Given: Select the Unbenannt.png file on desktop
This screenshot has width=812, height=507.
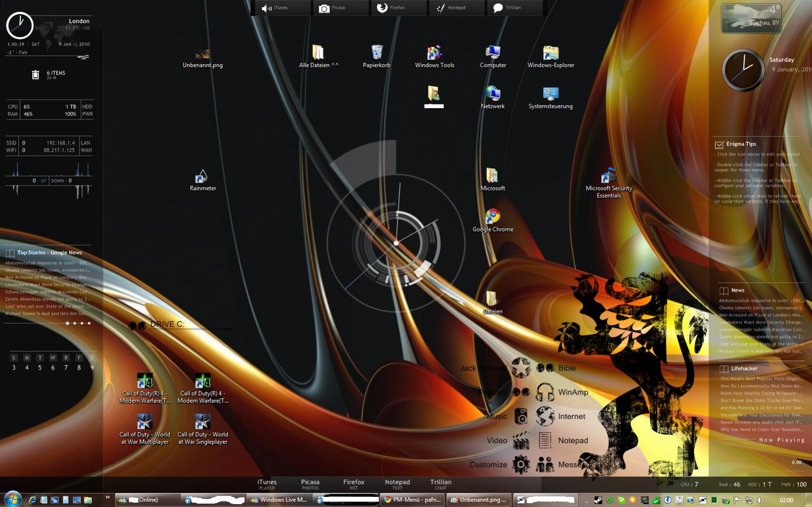Looking at the screenshot, I should [x=203, y=58].
